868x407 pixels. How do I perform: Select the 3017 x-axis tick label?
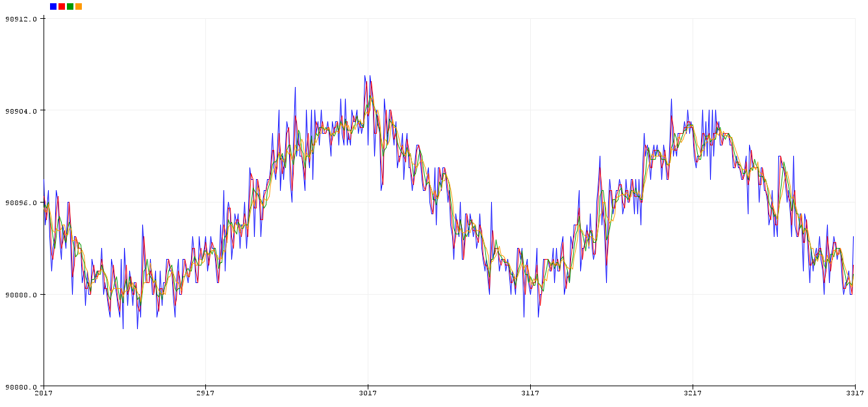tap(368, 393)
